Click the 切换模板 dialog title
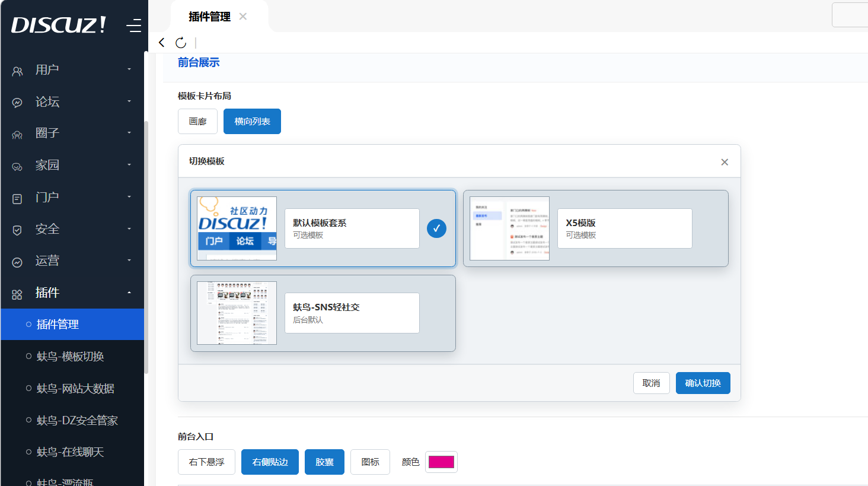The height and width of the screenshot is (486, 868). (x=206, y=161)
